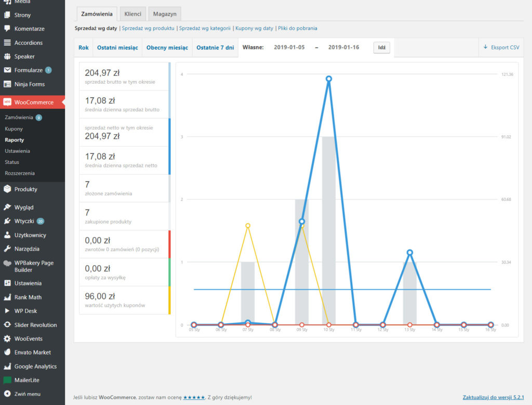Click the Wtyczki plugin icon
Viewport: 532px width, 405px height.
7,221
